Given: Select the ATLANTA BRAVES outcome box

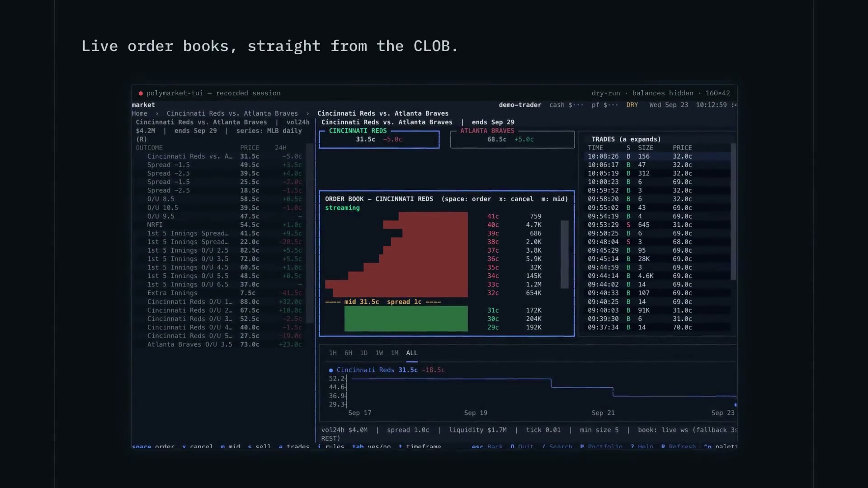Looking at the screenshot, I should 512,139.
